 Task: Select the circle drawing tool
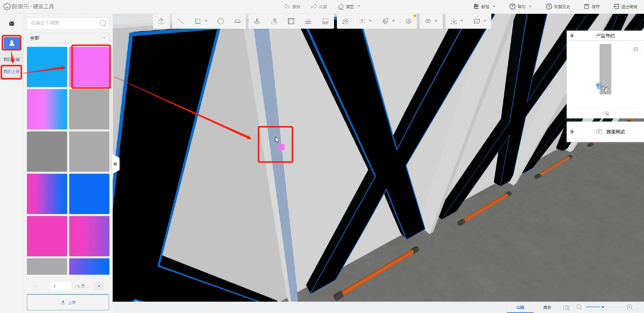coord(221,21)
